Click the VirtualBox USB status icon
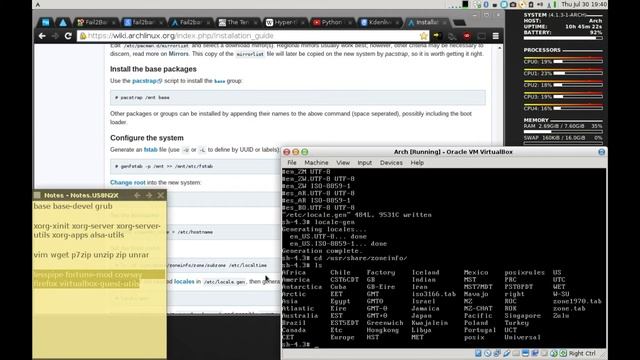The width and height of the screenshot is (640, 360). (507, 353)
